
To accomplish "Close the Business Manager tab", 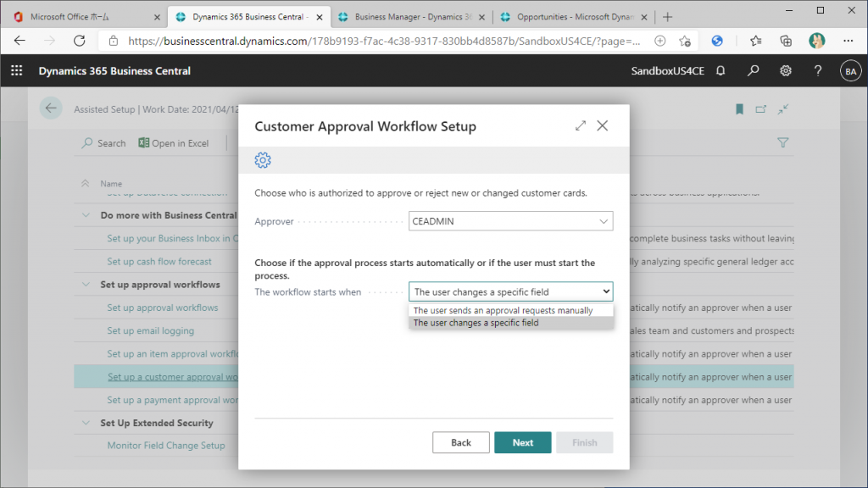I will tap(481, 17).
